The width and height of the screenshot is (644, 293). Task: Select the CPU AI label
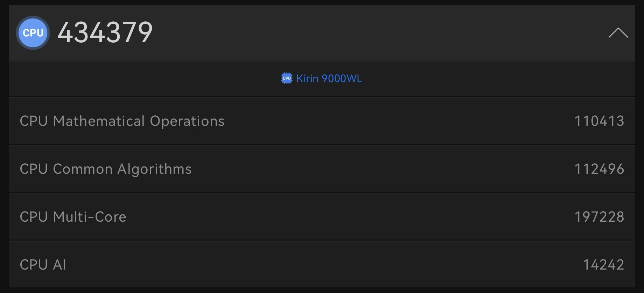tap(43, 265)
